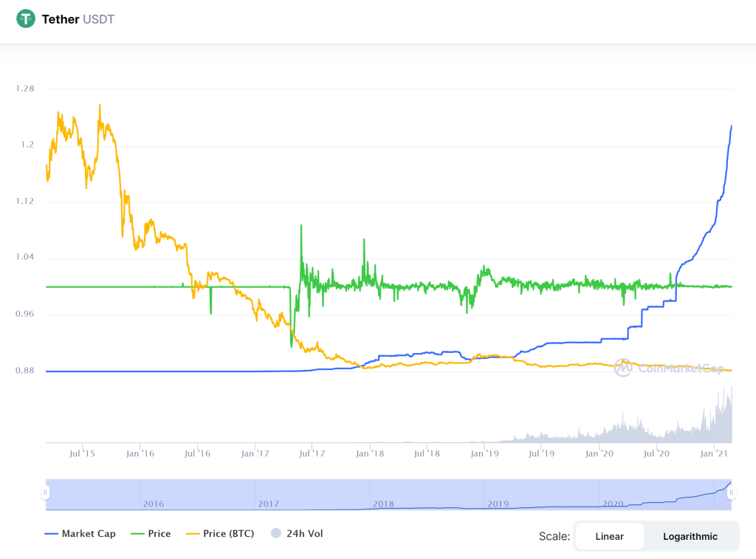Click the green Tether logo icon

coord(26,19)
